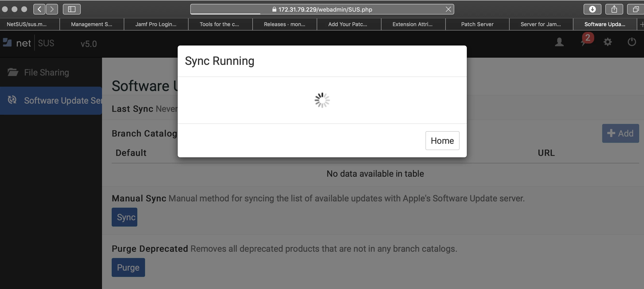Click the Safari sidebar toggle icon
Image resolution: width=644 pixels, height=289 pixels.
point(72,9)
